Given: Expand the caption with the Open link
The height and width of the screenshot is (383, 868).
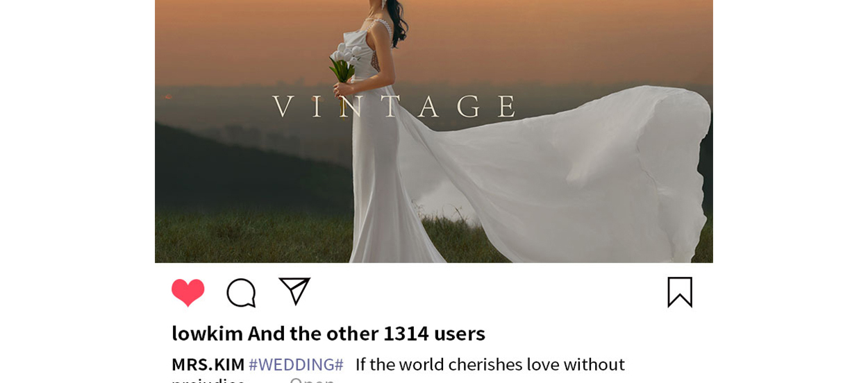Looking at the screenshot, I should pos(312,380).
